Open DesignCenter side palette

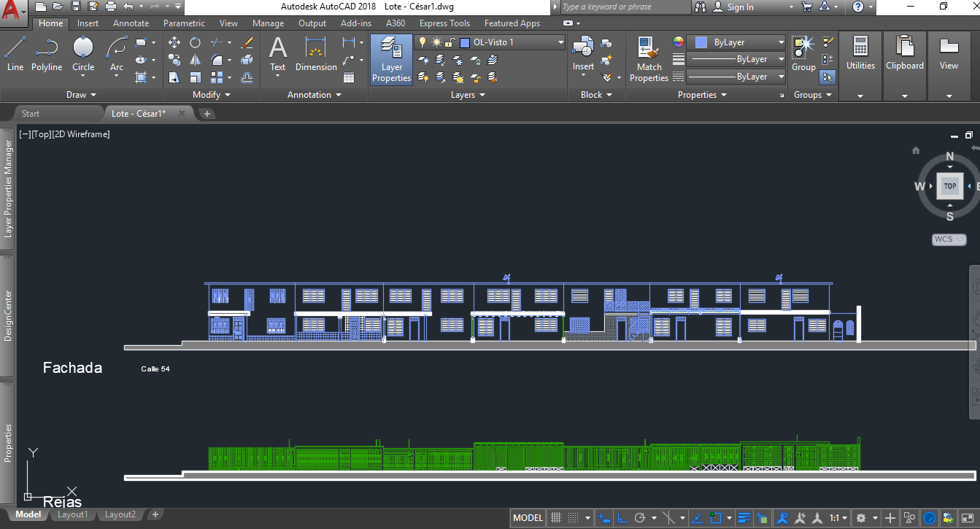tap(8, 315)
